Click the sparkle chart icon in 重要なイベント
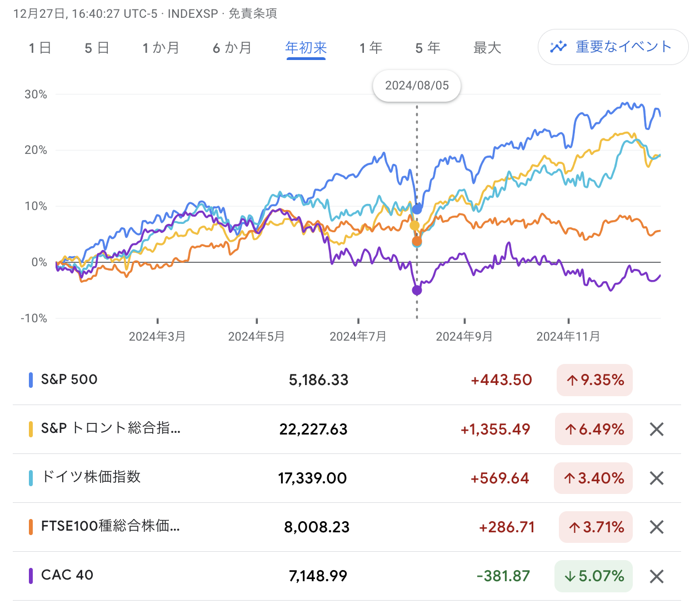 (x=558, y=47)
